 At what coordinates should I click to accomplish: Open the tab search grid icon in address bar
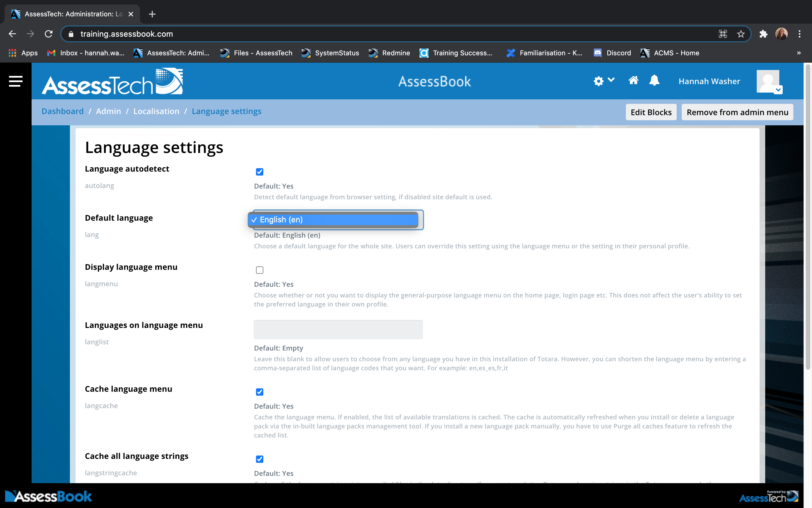point(723,34)
